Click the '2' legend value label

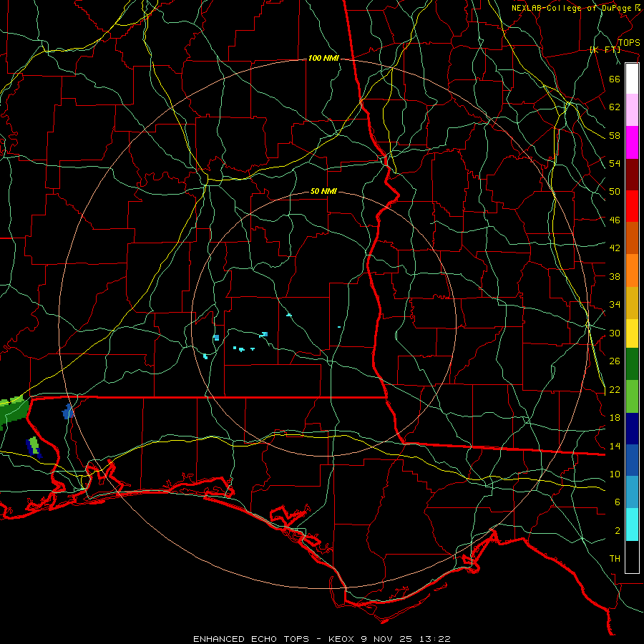(618, 531)
